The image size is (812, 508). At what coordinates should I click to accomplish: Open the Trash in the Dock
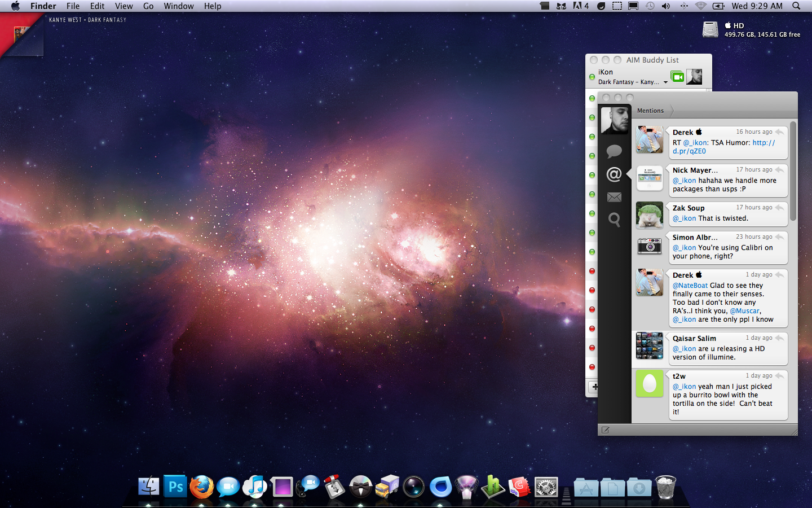pos(666,487)
